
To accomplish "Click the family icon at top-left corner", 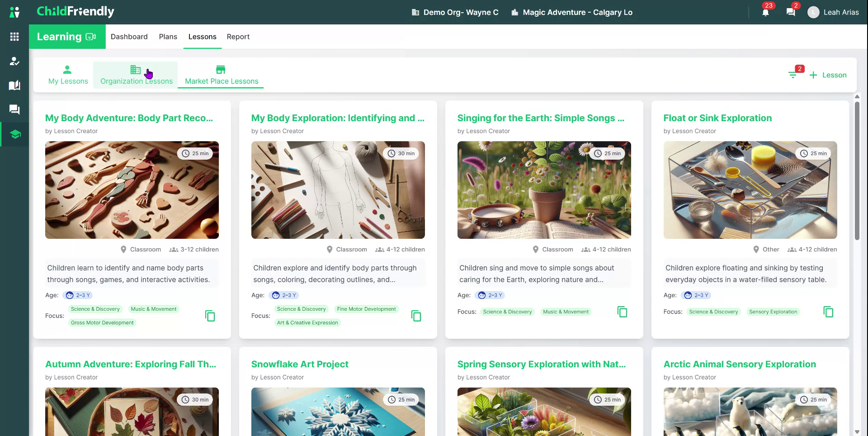I will pyautogui.click(x=14, y=12).
